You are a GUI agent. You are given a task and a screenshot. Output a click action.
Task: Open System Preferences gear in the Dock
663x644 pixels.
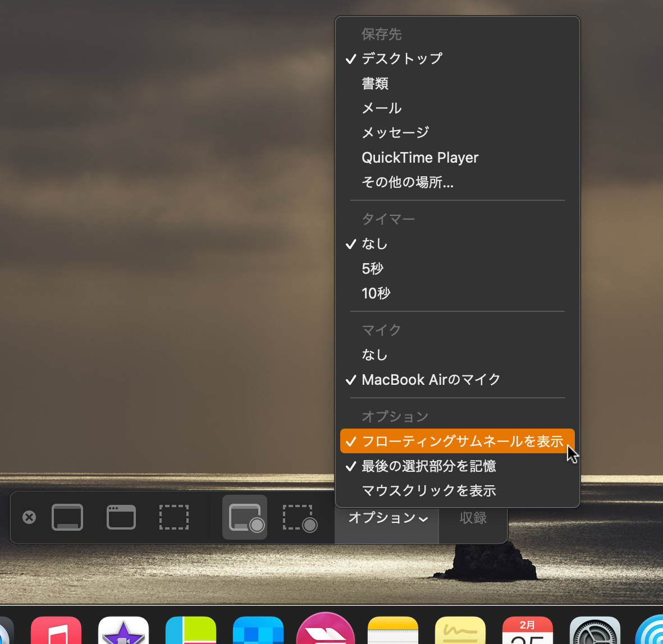pos(595,631)
